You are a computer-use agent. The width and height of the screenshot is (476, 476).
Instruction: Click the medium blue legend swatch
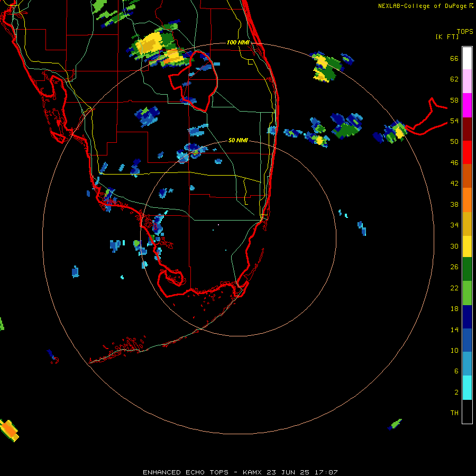click(467, 340)
